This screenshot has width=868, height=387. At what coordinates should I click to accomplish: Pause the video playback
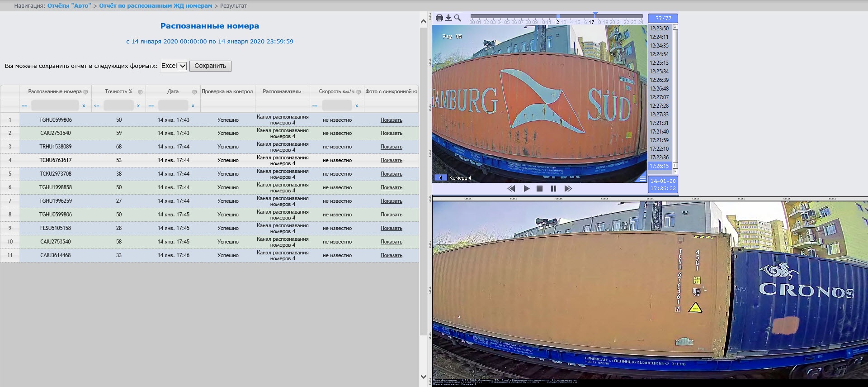click(x=553, y=189)
